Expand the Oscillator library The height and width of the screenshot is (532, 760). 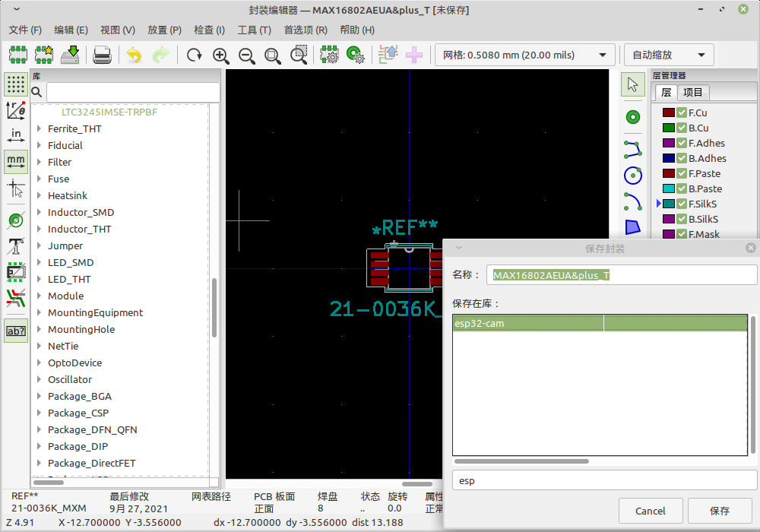[x=39, y=379]
